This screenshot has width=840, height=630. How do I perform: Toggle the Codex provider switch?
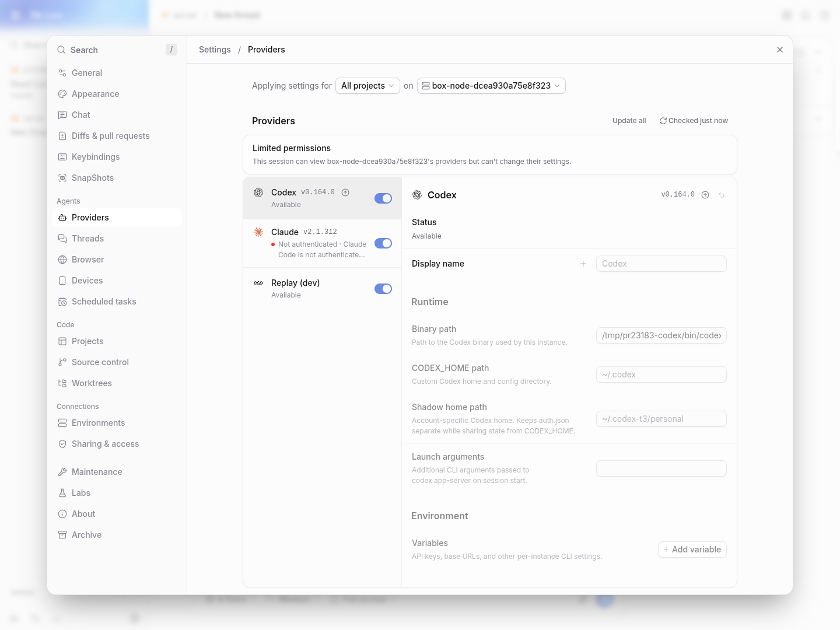pos(383,198)
